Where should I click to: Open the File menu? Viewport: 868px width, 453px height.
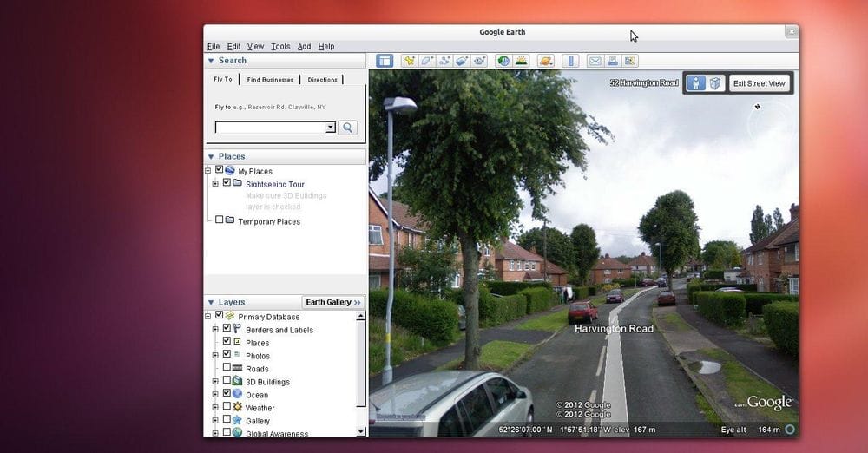click(x=214, y=47)
